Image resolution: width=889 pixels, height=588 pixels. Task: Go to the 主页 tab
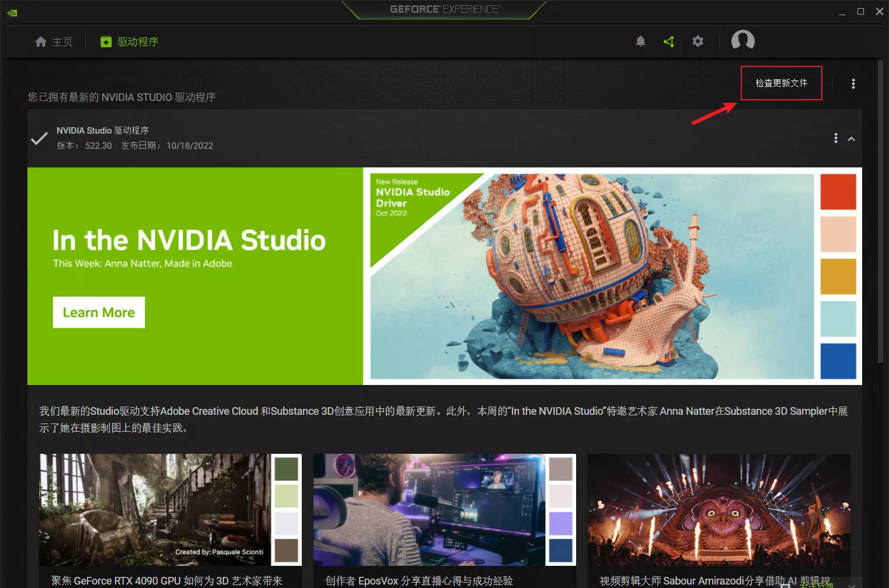coord(62,42)
